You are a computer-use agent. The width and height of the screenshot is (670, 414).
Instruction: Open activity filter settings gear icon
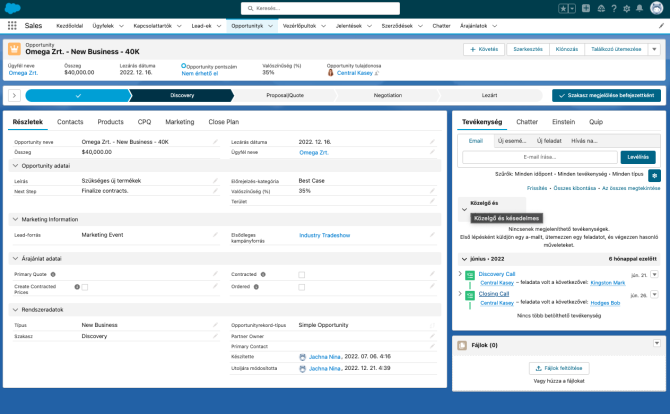654,174
